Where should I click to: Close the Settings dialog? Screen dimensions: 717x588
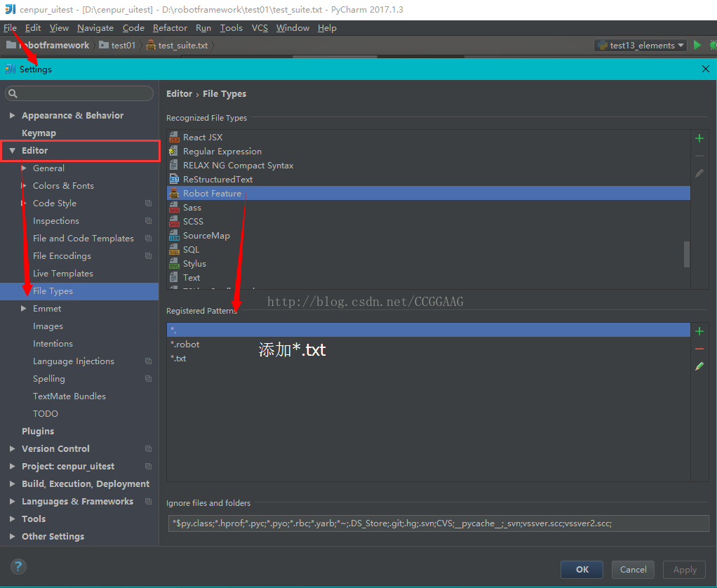(x=706, y=69)
